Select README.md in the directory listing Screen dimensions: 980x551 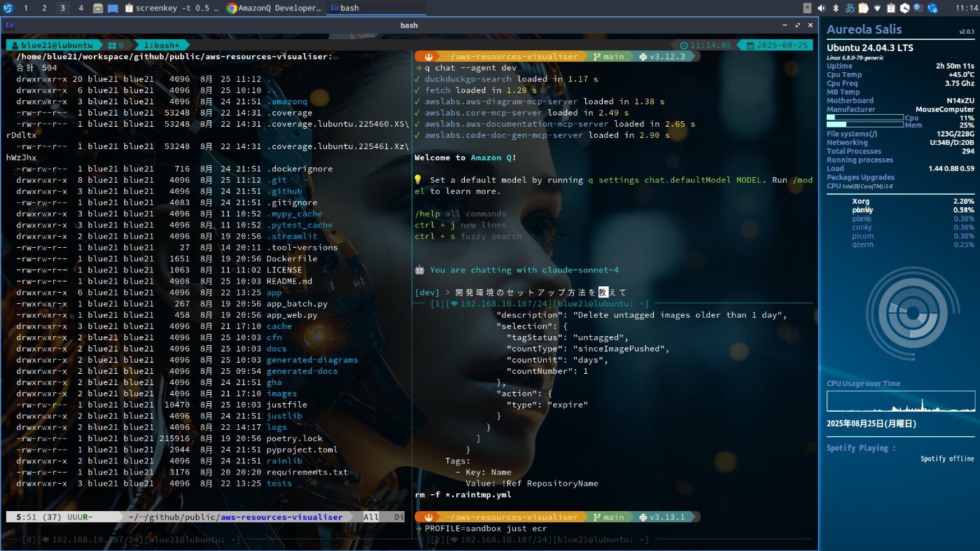(290, 281)
